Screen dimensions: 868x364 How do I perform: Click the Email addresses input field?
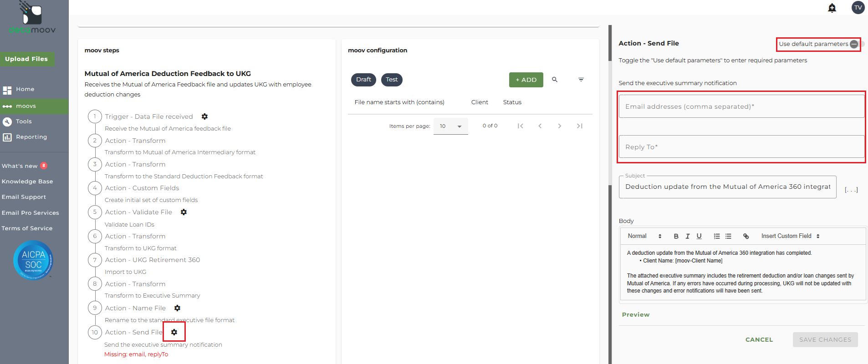tap(741, 106)
